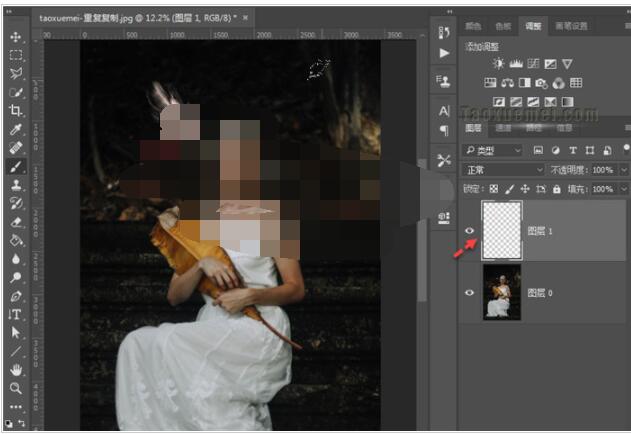Image resolution: width=631 pixels, height=434 pixels.
Task: Switch to the 调整 tab
Action: [x=533, y=27]
